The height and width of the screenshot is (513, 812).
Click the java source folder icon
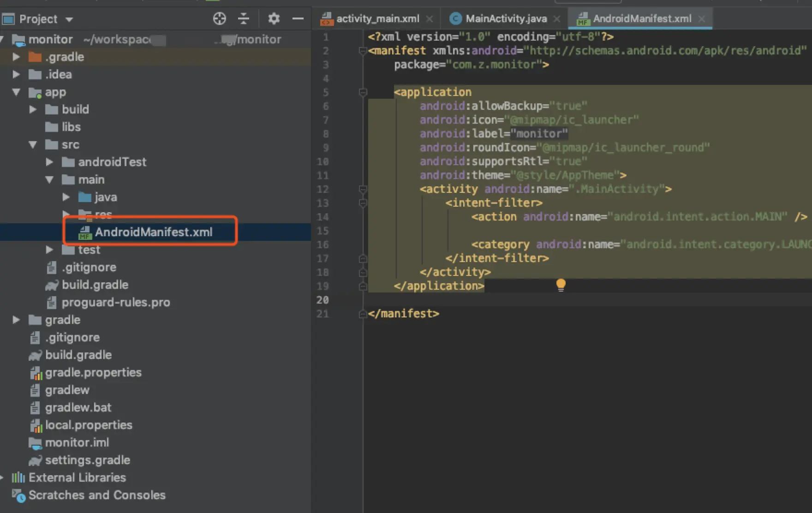pyautogui.click(x=85, y=197)
